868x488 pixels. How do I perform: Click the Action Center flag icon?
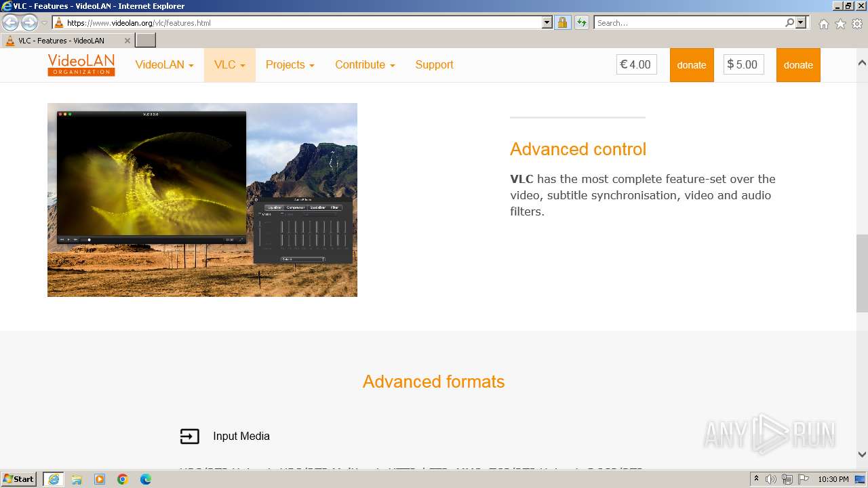click(804, 479)
